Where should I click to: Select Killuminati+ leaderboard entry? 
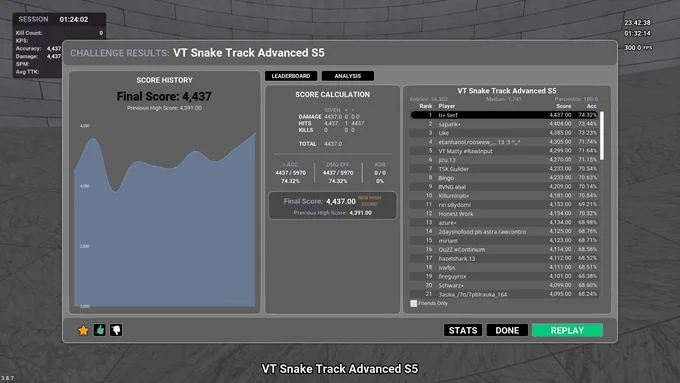[504, 196]
